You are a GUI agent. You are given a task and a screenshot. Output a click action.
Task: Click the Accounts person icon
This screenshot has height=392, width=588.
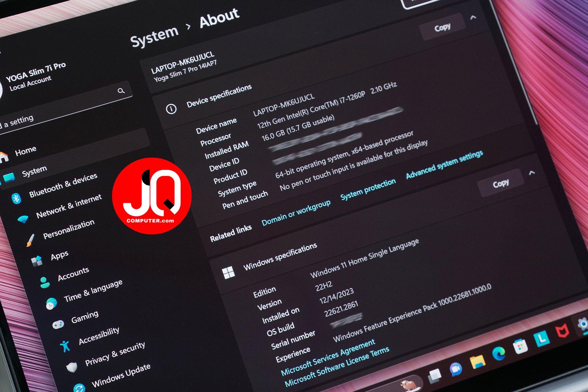coord(44,282)
